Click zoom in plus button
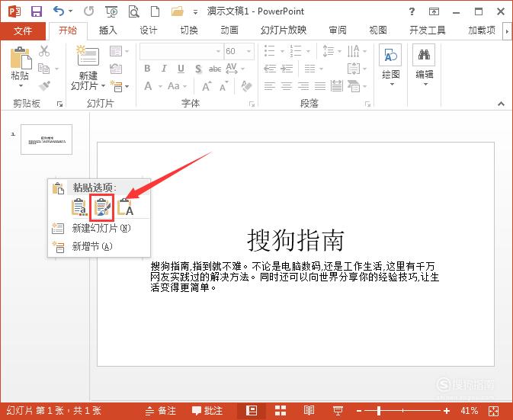 447,411
